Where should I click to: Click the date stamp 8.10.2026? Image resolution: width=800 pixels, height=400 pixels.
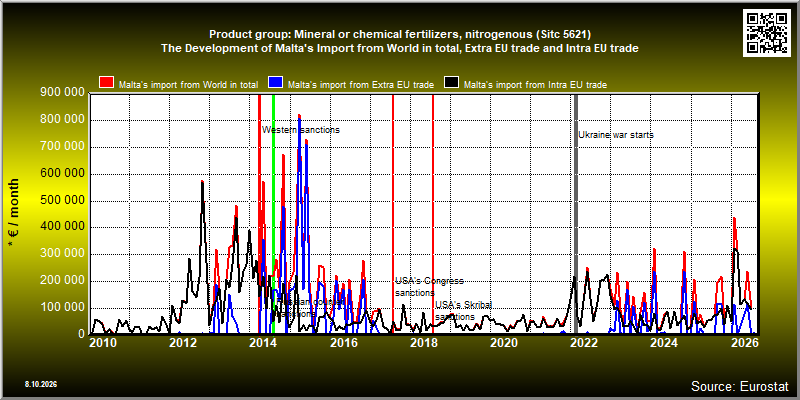tap(41, 384)
